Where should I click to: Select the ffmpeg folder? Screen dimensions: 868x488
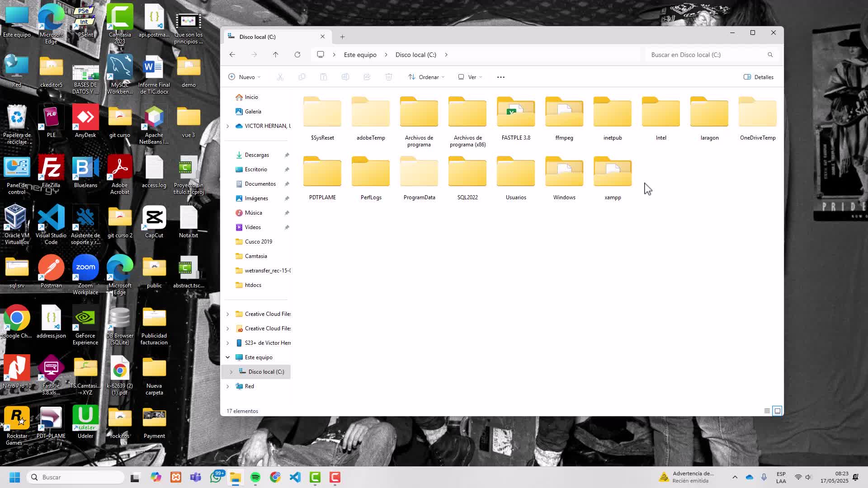[564, 119]
